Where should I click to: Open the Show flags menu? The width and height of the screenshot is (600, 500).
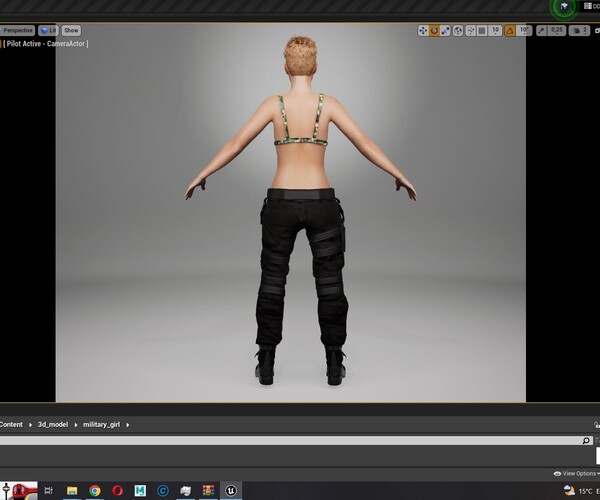click(71, 30)
